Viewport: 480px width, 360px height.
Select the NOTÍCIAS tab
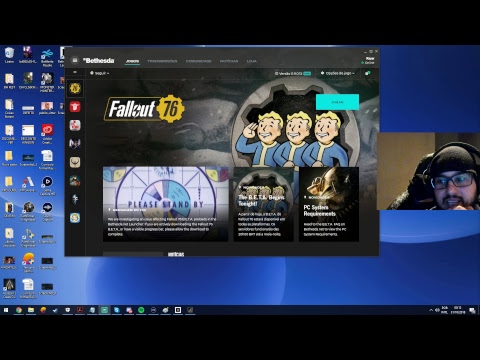tap(229, 61)
